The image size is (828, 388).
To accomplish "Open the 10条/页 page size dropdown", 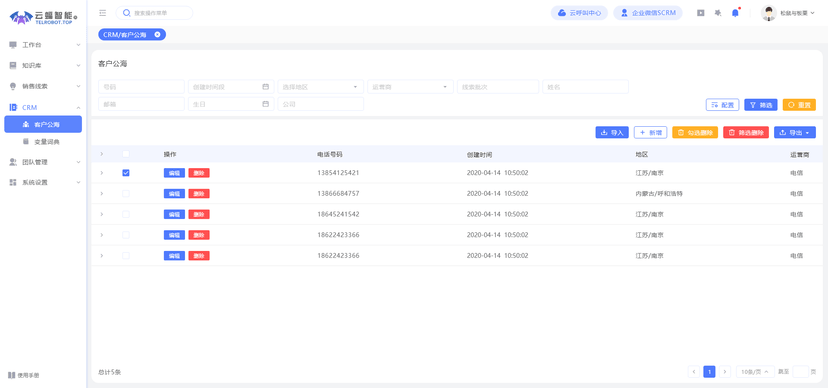I will coord(755,372).
